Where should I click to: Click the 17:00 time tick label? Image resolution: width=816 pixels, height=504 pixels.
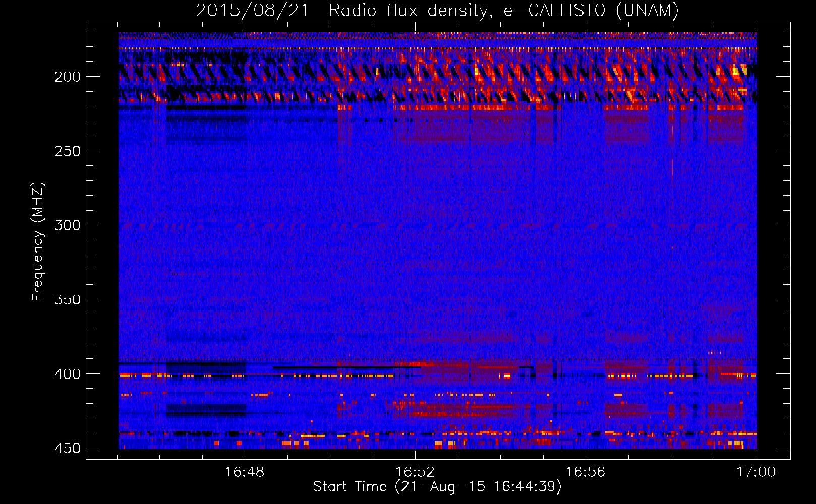click(756, 472)
